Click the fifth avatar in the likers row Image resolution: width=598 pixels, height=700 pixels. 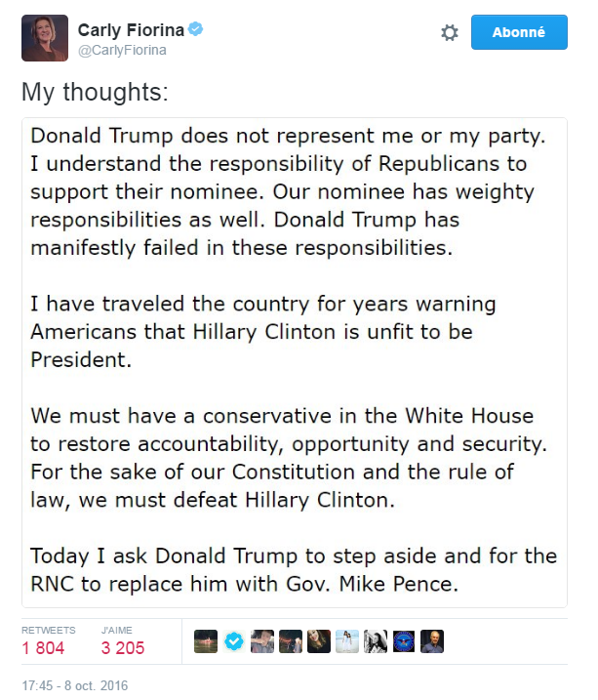(319, 641)
